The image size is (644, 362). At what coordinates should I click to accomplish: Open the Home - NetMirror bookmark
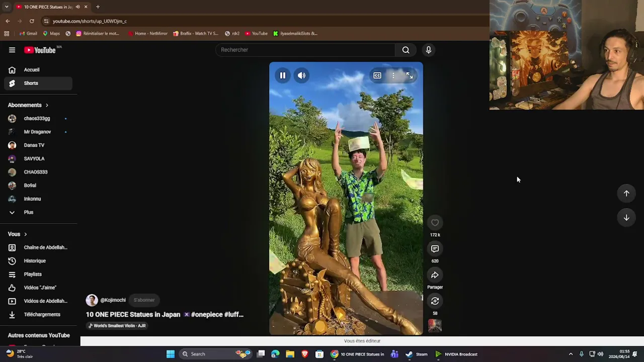(148, 34)
